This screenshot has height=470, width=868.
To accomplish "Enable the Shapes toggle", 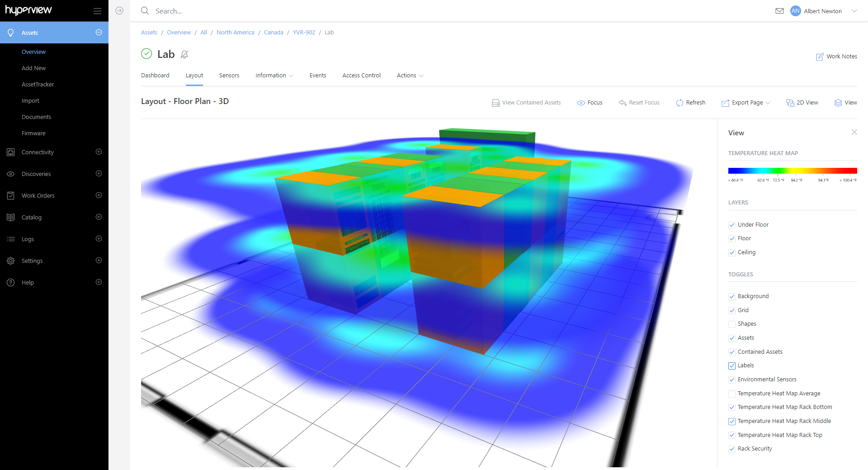I will point(731,324).
